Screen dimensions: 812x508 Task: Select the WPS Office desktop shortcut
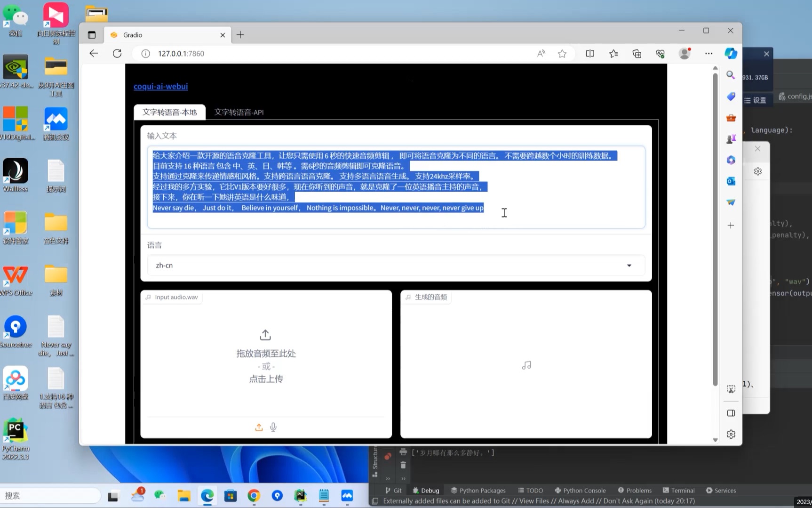pyautogui.click(x=16, y=280)
